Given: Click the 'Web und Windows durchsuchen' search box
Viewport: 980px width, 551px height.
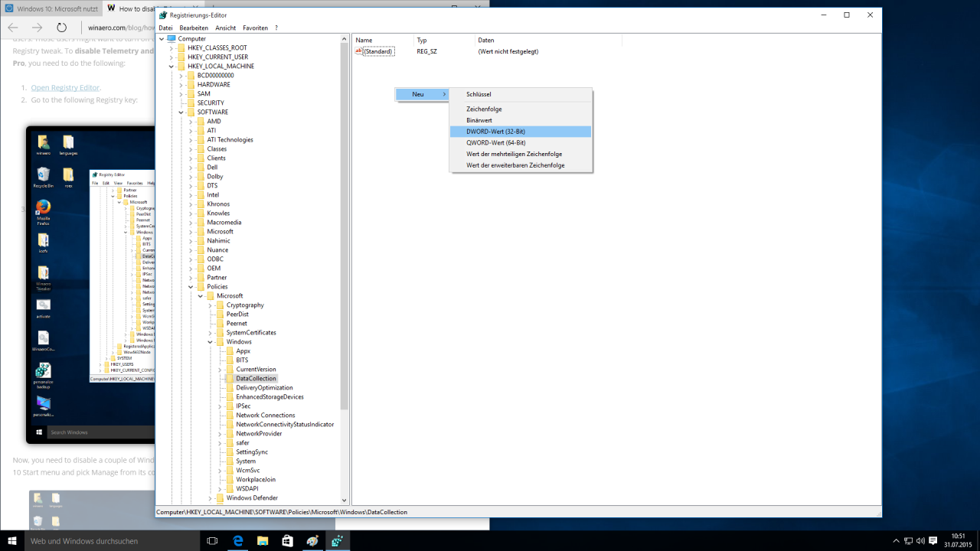Looking at the screenshot, I should tap(112, 541).
